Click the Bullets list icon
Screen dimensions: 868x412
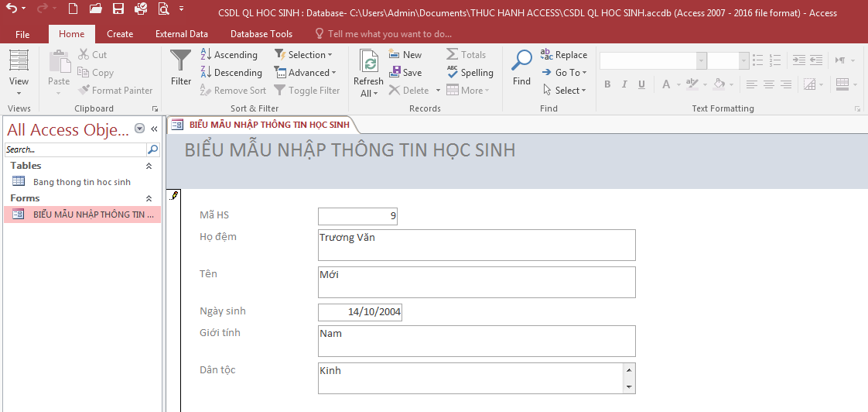pos(758,60)
